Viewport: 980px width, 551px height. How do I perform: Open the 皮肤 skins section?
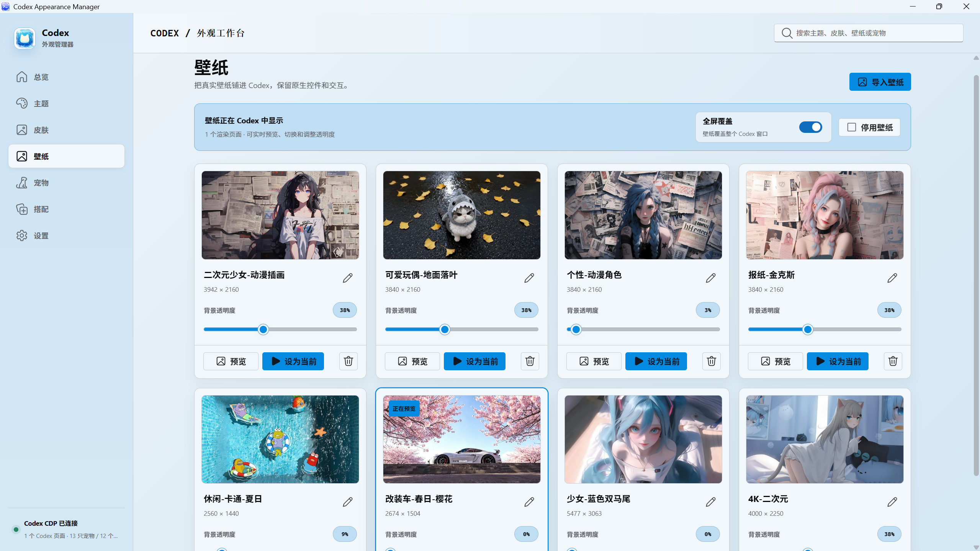(x=66, y=130)
